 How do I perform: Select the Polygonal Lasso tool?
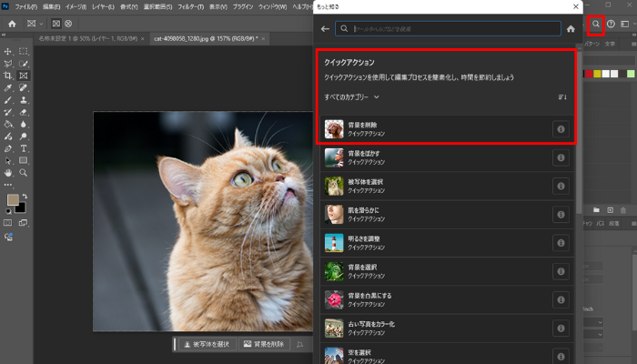coord(7,64)
